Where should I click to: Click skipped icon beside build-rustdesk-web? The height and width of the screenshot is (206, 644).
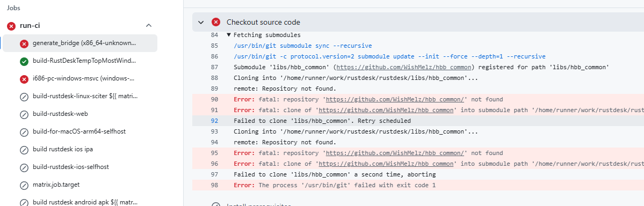point(24,114)
